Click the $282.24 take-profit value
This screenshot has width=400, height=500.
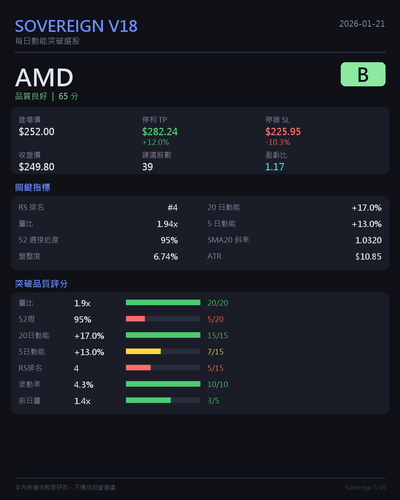pyautogui.click(x=160, y=132)
